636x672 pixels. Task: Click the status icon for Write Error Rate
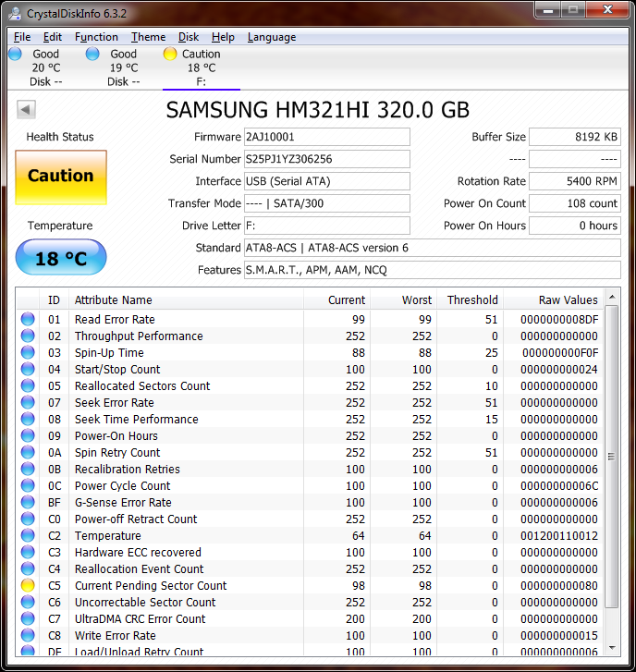(28, 636)
